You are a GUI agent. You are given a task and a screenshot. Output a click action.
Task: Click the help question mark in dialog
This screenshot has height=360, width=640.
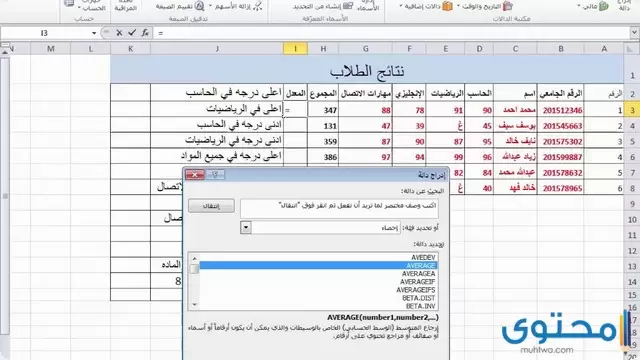[x=215, y=175]
